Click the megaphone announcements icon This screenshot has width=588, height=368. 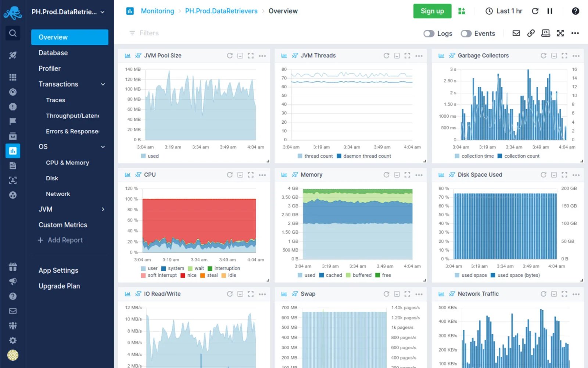click(x=12, y=281)
